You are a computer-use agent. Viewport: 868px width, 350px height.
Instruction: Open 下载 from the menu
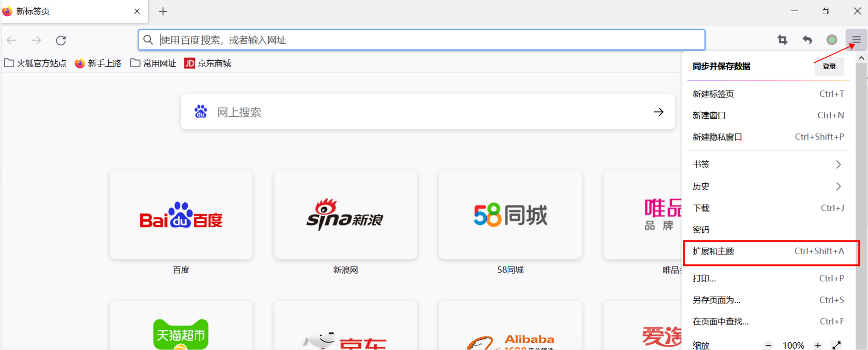coord(768,208)
